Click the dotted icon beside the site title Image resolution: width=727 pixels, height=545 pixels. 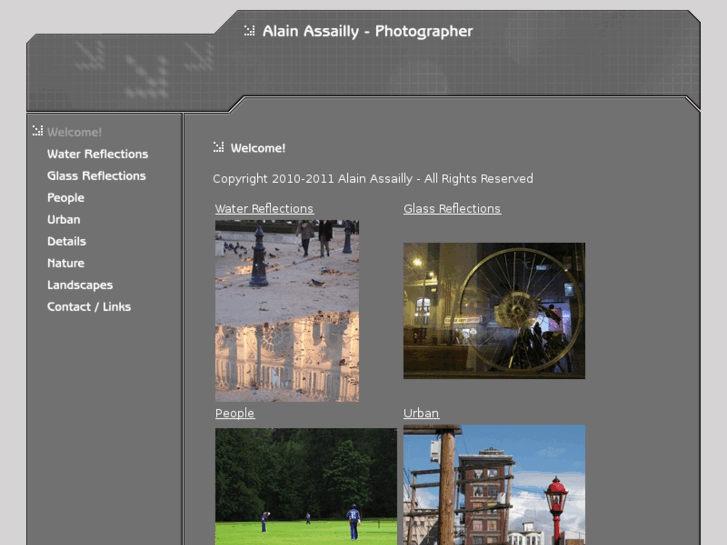click(x=249, y=31)
